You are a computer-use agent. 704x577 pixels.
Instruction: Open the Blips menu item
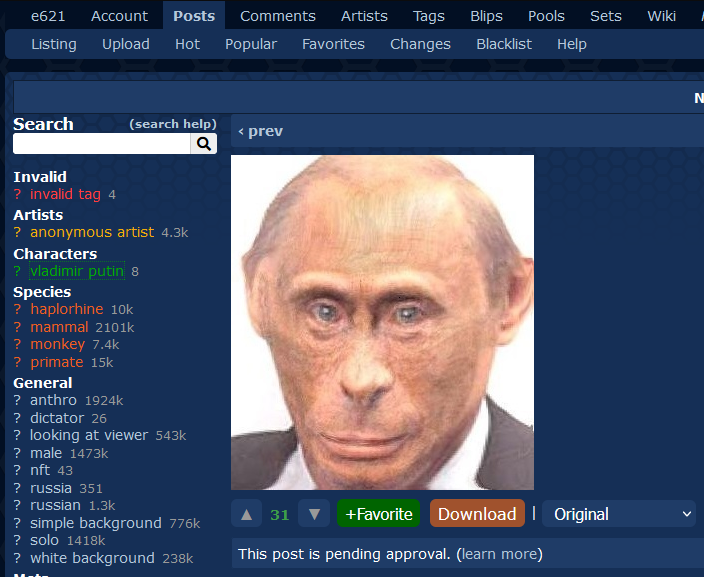click(486, 16)
